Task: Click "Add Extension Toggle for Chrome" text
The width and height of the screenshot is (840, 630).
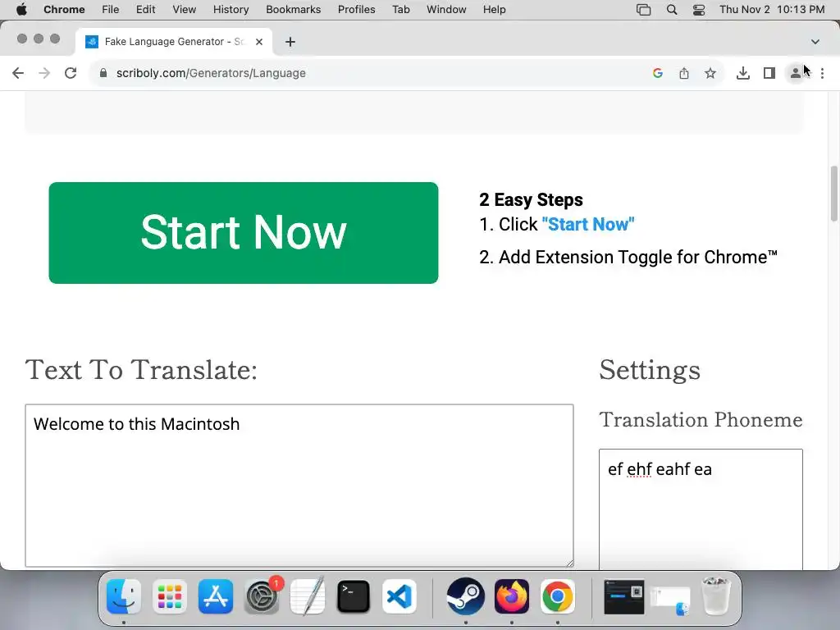Action: click(x=637, y=257)
